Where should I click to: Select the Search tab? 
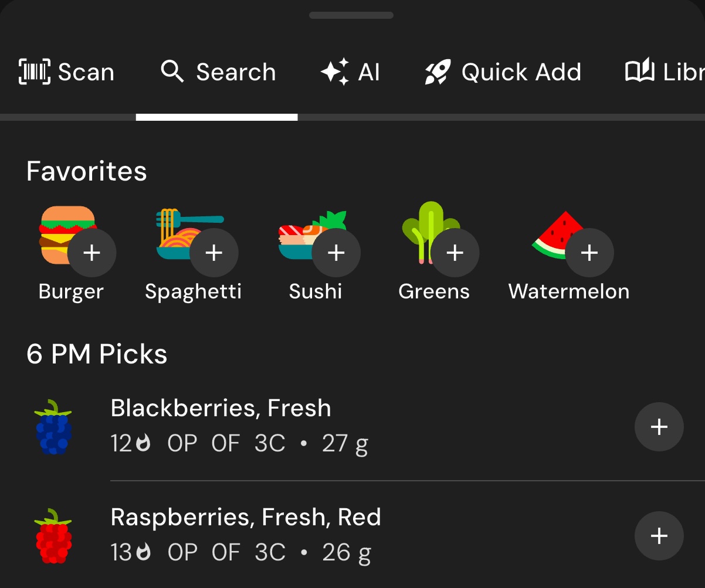click(x=218, y=72)
